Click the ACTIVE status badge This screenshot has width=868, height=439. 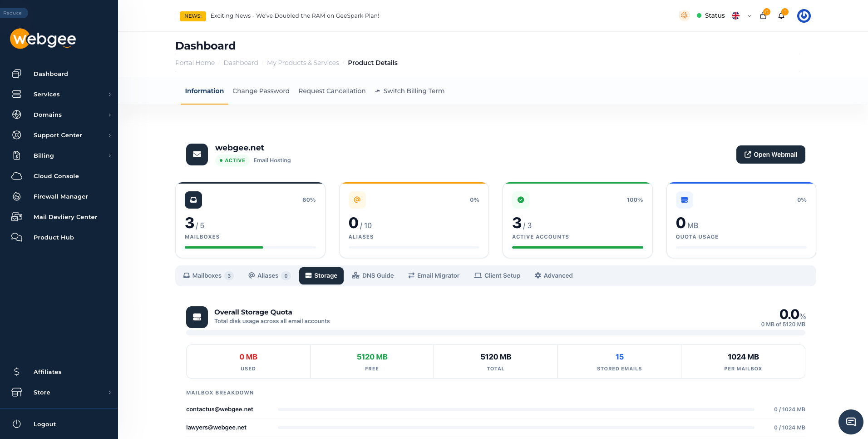click(x=232, y=160)
